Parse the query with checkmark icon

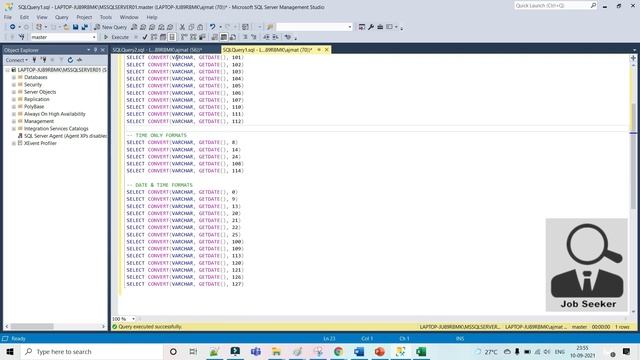(144, 37)
